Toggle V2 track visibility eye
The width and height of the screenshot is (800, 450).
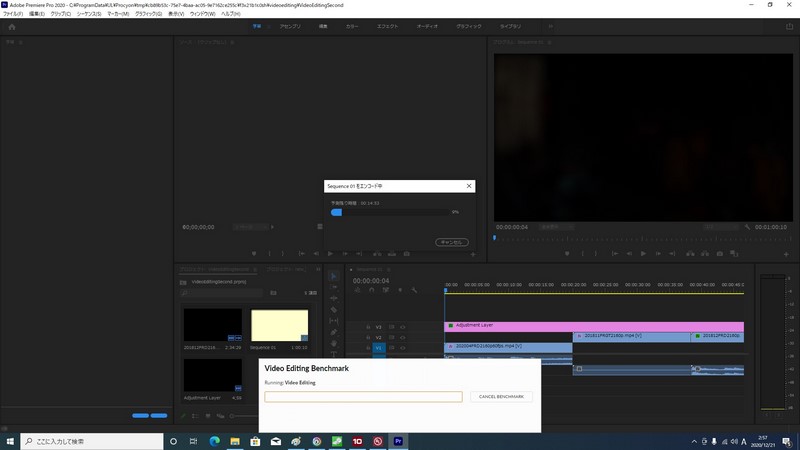coord(403,337)
